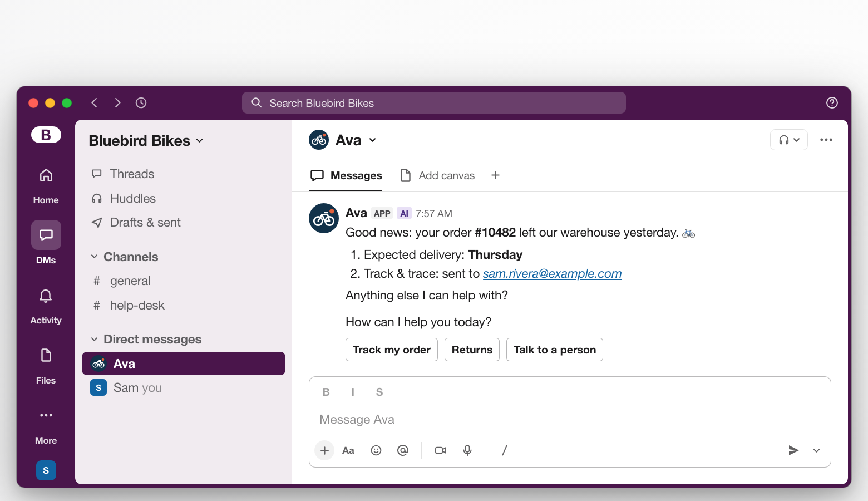Image resolution: width=868 pixels, height=501 pixels.
Task: Open Threads in the sidebar
Action: pyautogui.click(x=184, y=174)
